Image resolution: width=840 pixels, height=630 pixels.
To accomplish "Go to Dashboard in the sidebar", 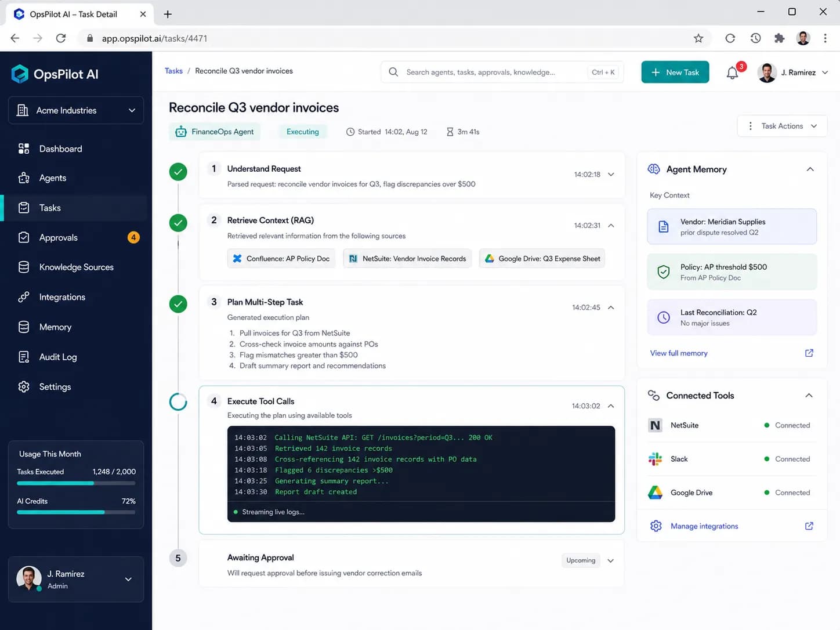I will click(x=76, y=149).
